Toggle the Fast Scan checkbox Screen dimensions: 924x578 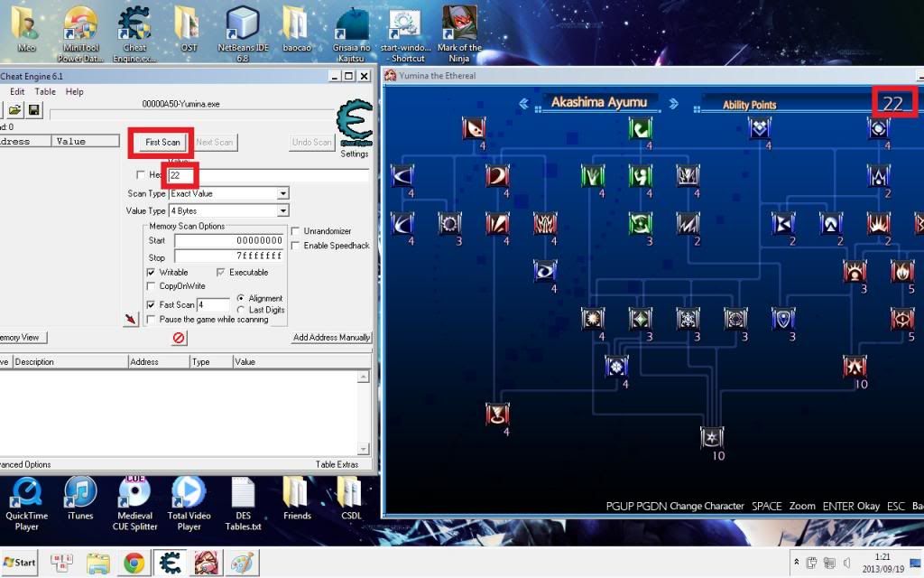(151, 305)
